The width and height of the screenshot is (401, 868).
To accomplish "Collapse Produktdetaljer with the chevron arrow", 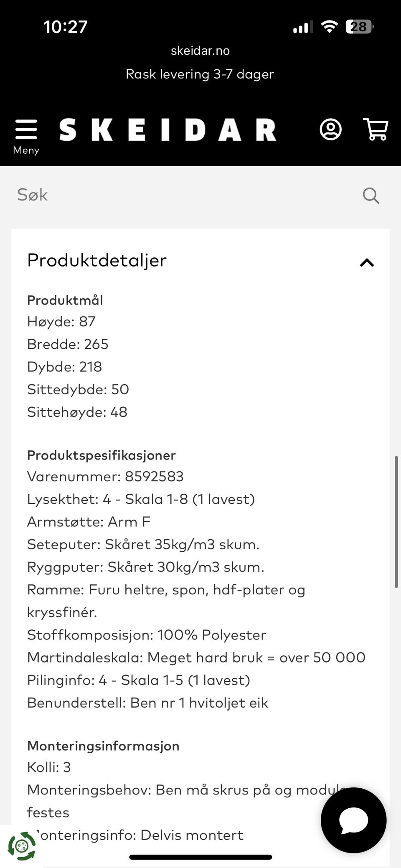I will 367,263.
